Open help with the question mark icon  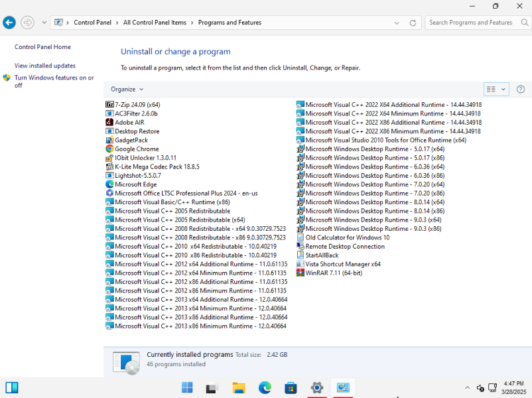pyautogui.click(x=521, y=90)
